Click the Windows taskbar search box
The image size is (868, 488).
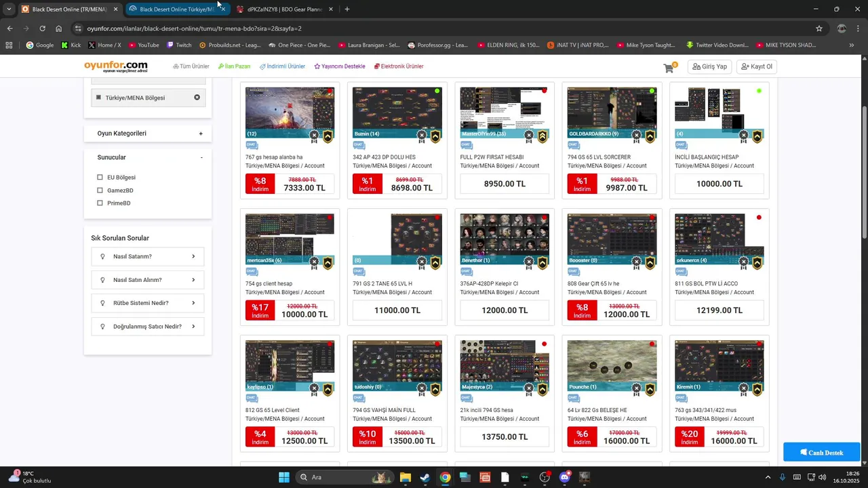pyautogui.click(x=344, y=477)
